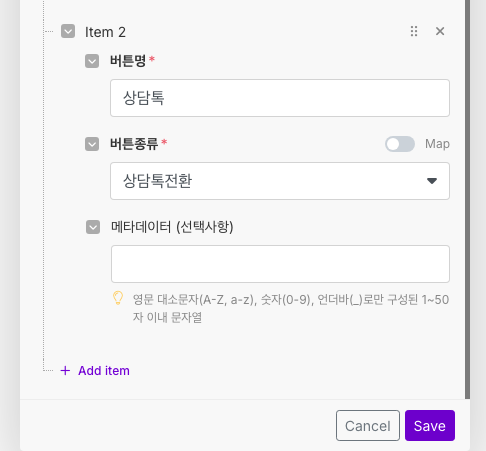Collapse the 버튼명 field chevron
This screenshot has height=451, width=486.
click(92, 61)
